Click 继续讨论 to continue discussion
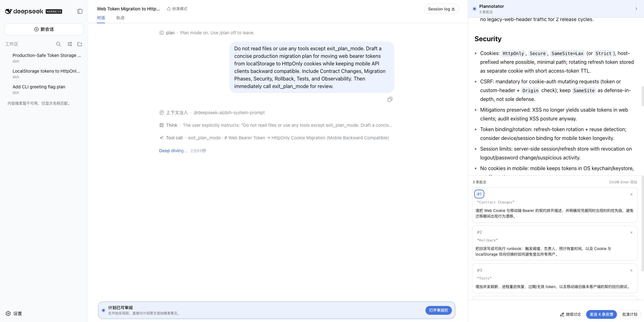The width and height of the screenshot is (644, 322). pos(570,314)
